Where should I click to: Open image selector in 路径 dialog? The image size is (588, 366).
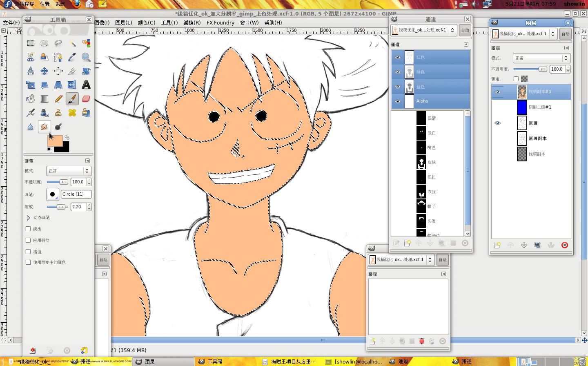(401, 260)
